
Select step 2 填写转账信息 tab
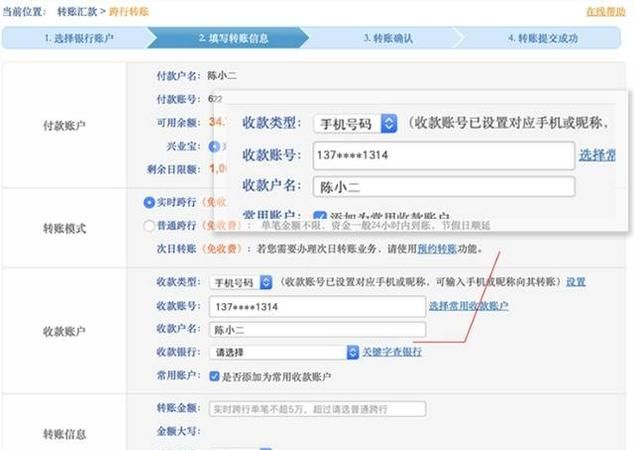pyautogui.click(x=228, y=38)
